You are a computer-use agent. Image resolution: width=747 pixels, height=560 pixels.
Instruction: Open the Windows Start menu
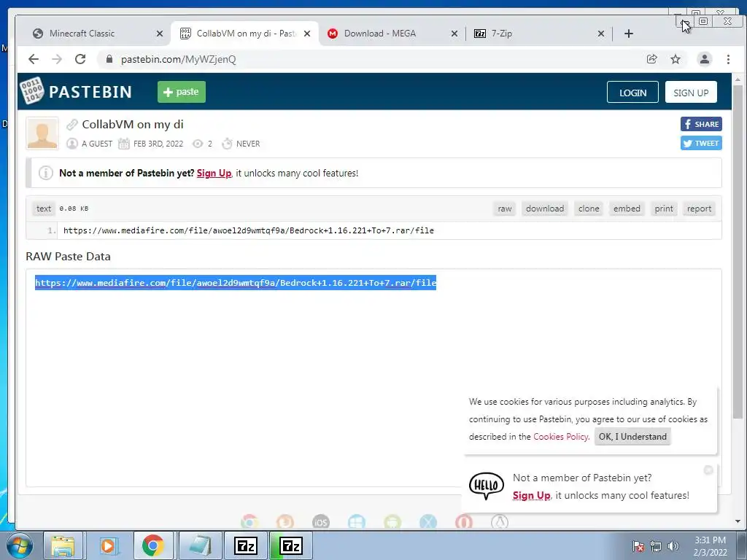[x=20, y=545]
